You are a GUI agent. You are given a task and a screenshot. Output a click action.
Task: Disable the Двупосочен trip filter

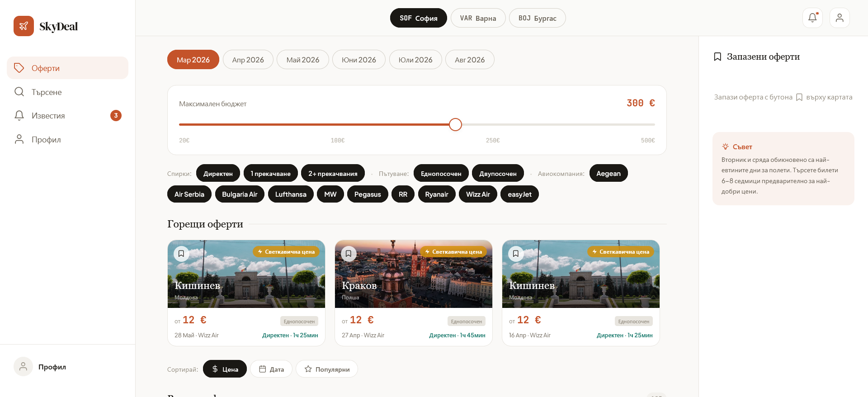(497, 174)
